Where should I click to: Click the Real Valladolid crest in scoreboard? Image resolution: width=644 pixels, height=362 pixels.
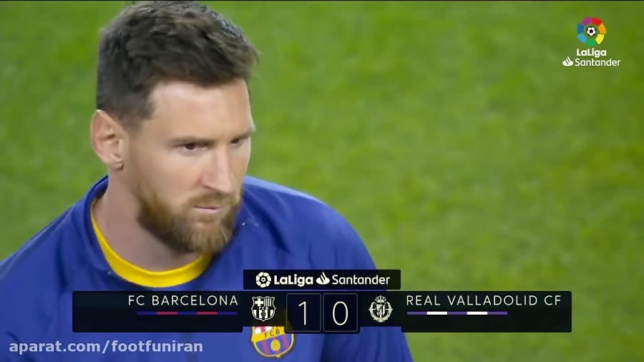click(381, 308)
